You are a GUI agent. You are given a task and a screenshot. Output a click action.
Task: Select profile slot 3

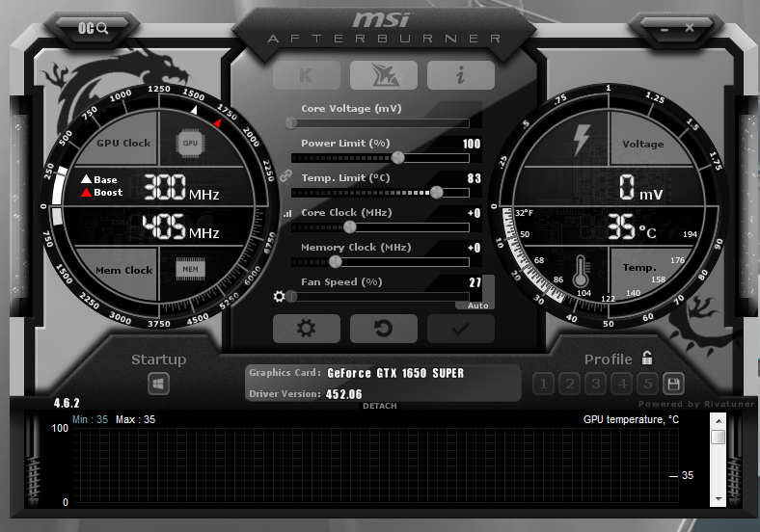596,385
